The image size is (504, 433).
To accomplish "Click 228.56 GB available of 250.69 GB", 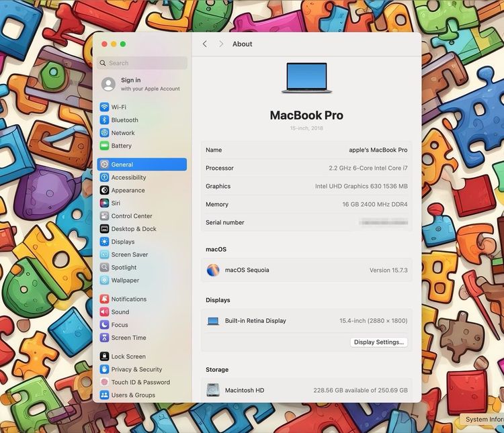I will tap(360, 390).
